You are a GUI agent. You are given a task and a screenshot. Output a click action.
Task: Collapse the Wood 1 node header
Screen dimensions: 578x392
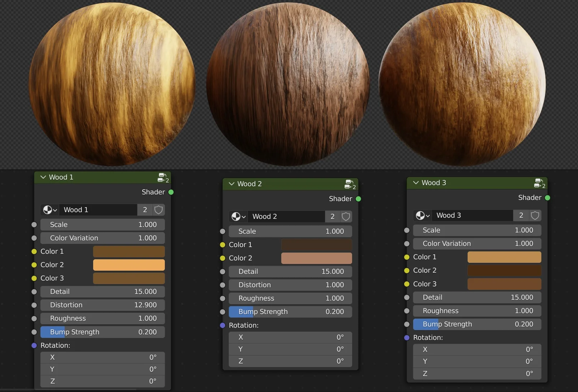(x=43, y=177)
